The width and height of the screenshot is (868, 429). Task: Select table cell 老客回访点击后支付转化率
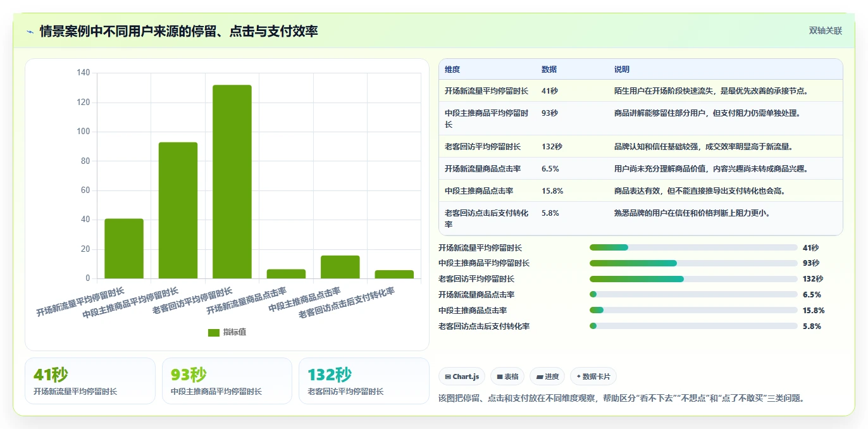coord(487,218)
